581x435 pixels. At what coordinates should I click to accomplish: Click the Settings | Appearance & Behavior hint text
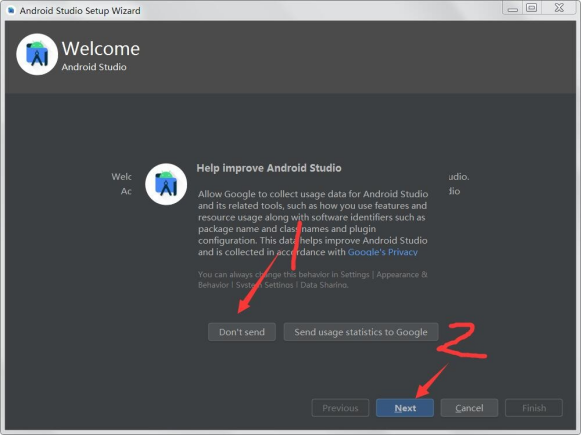(x=312, y=280)
